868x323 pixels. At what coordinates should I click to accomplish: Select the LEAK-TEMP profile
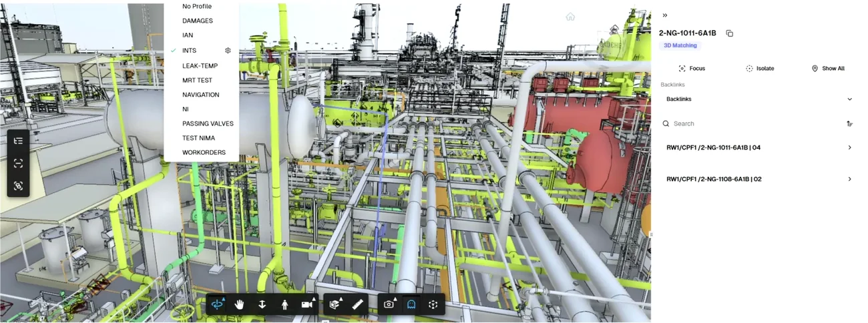tap(201, 66)
